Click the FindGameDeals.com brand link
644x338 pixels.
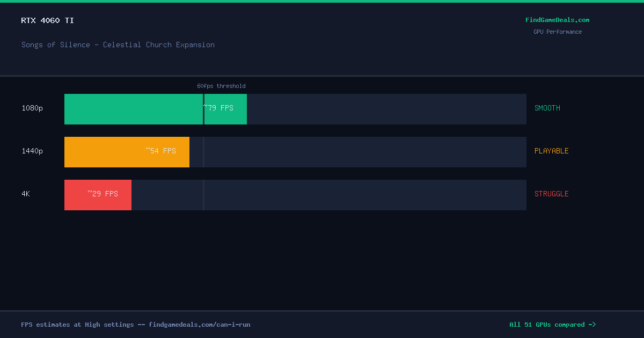(557, 20)
